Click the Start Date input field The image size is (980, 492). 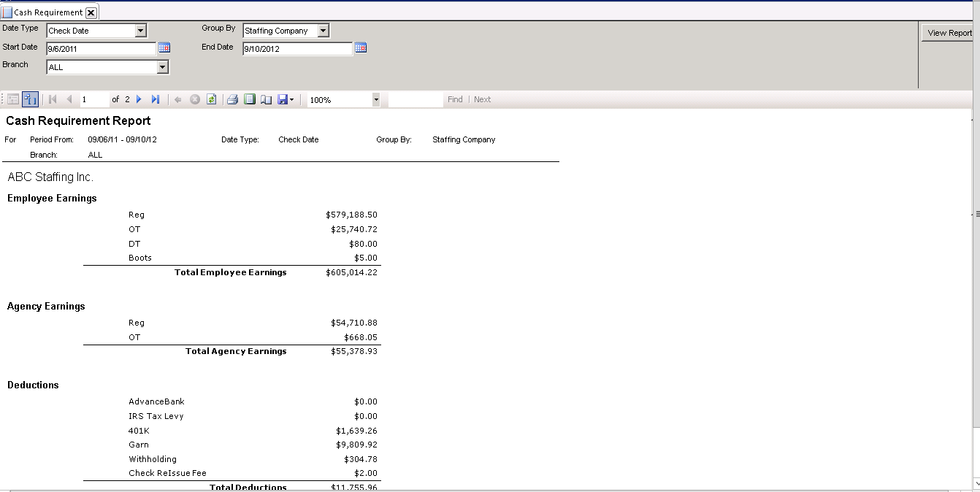pyautogui.click(x=101, y=49)
